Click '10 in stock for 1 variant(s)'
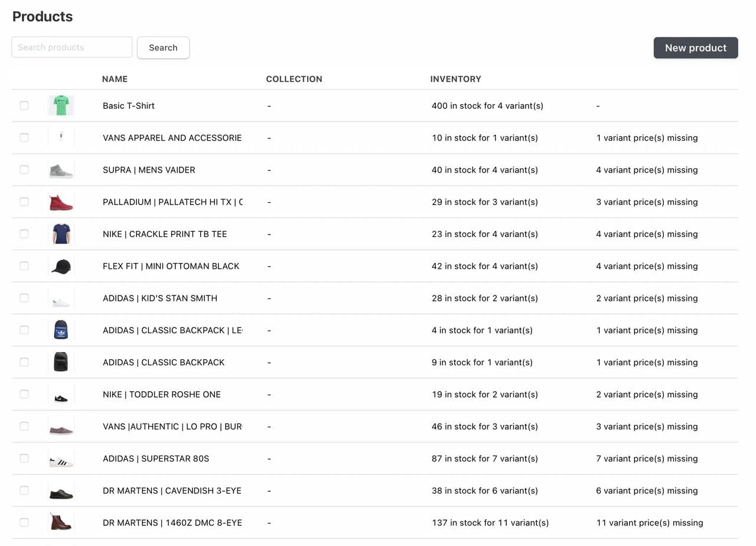 coord(485,138)
